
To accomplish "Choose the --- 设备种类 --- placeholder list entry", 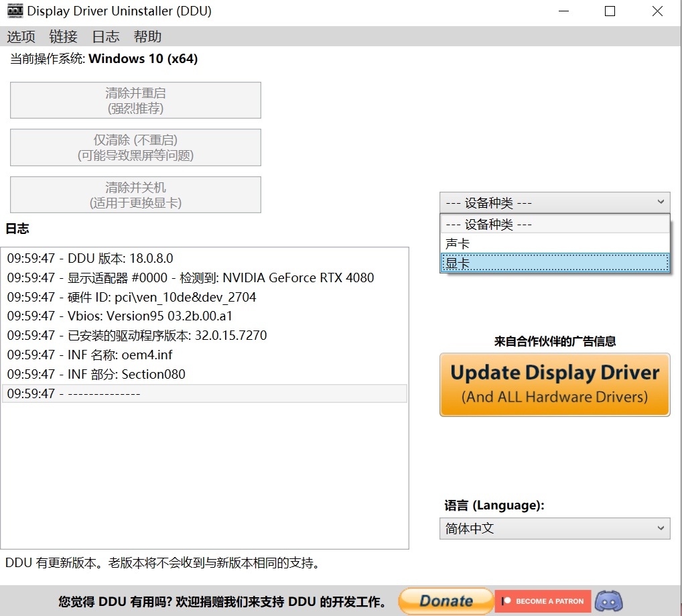I will [555, 225].
